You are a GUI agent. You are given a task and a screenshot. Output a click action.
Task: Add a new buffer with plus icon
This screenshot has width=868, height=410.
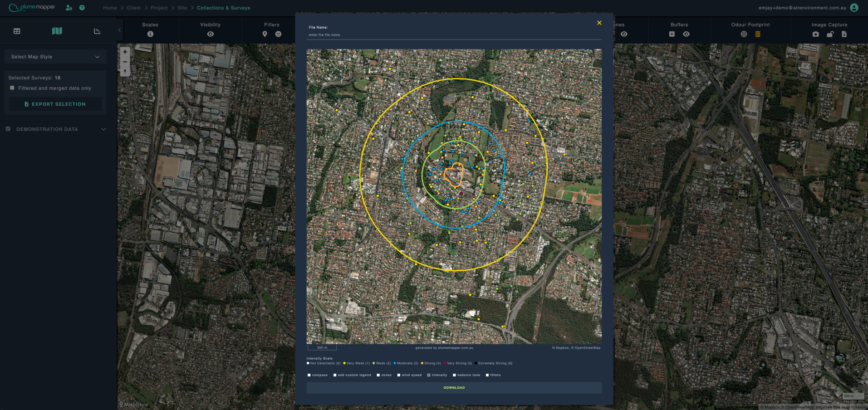(672, 34)
